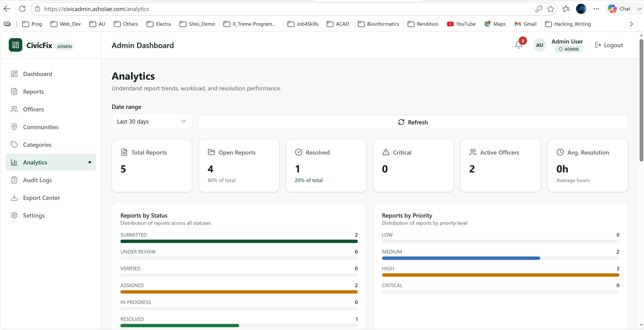Open Audit Logs in the sidebar
Image resolution: width=644 pixels, height=330 pixels.
[51, 180]
